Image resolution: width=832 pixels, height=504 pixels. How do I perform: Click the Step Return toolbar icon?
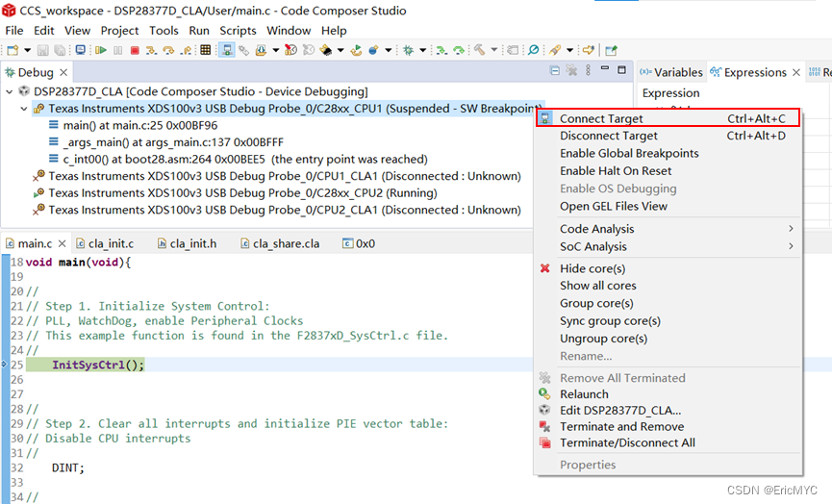(x=186, y=50)
